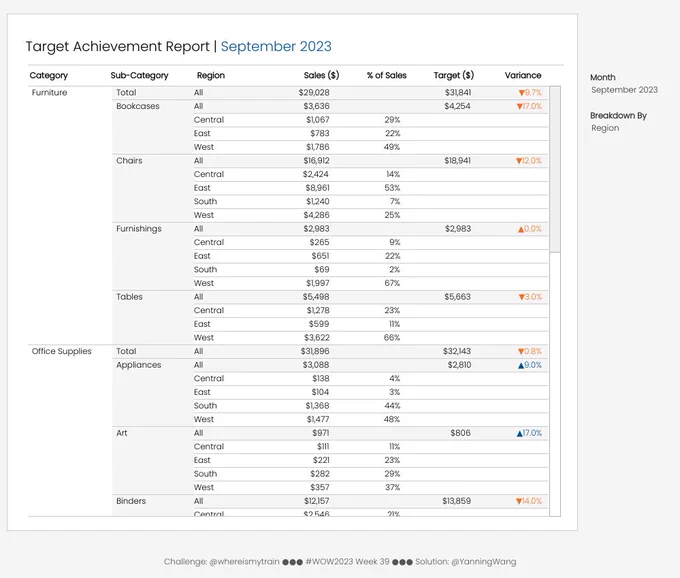Viewport: 680px width, 578px height.
Task: Click the footer credit line with @YanningWang
Action: coord(340,562)
